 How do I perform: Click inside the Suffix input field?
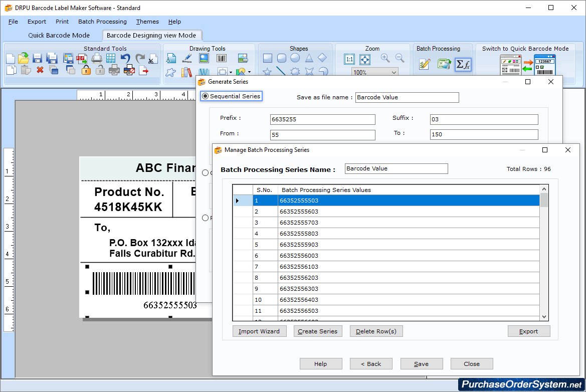click(483, 119)
